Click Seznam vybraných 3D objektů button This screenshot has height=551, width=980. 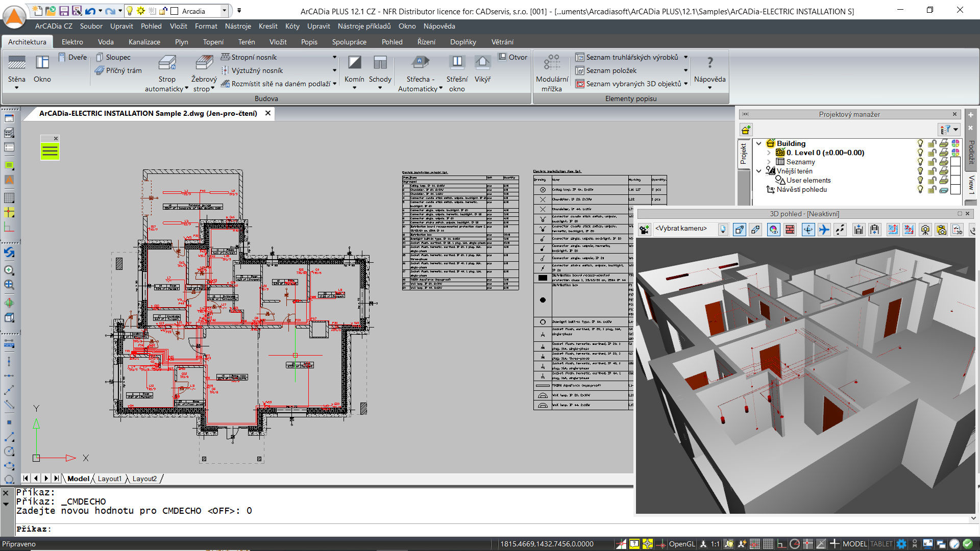click(629, 84)
